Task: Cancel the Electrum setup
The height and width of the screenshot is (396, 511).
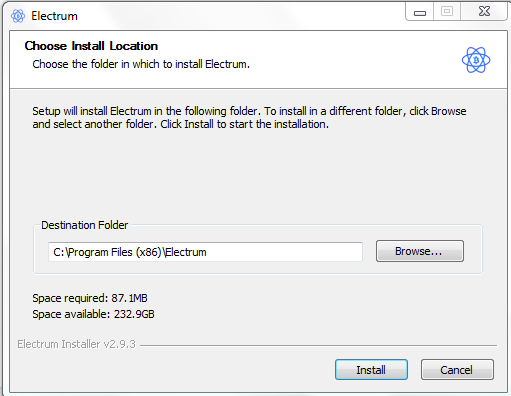Action: coord(457,370)
